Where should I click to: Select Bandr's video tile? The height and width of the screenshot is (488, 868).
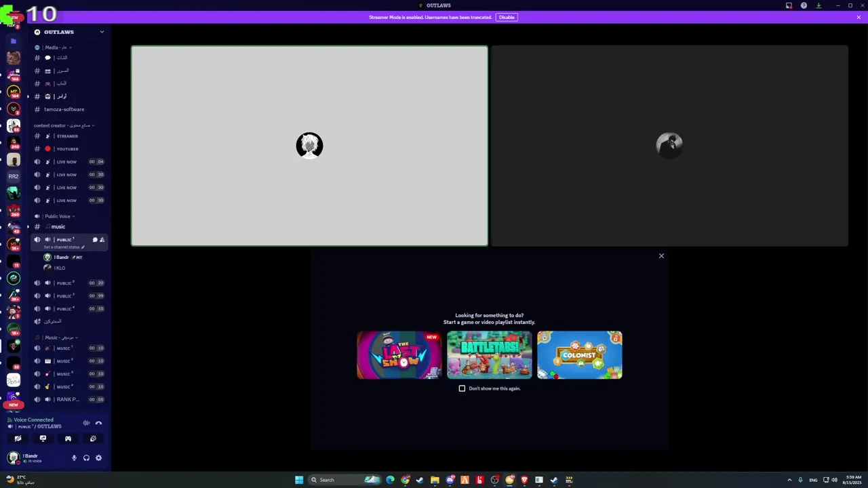pyautogui.click(x=309, y=146)
